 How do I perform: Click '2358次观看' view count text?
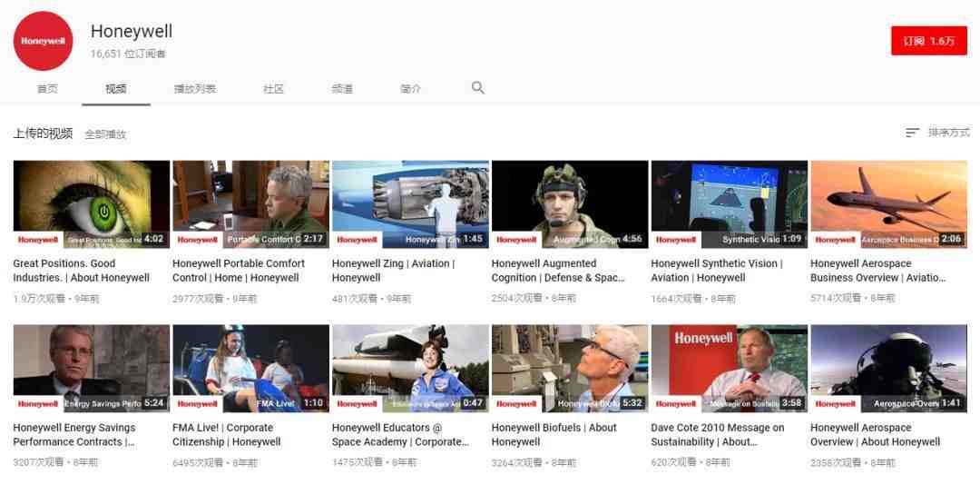(x=837, y=462)
